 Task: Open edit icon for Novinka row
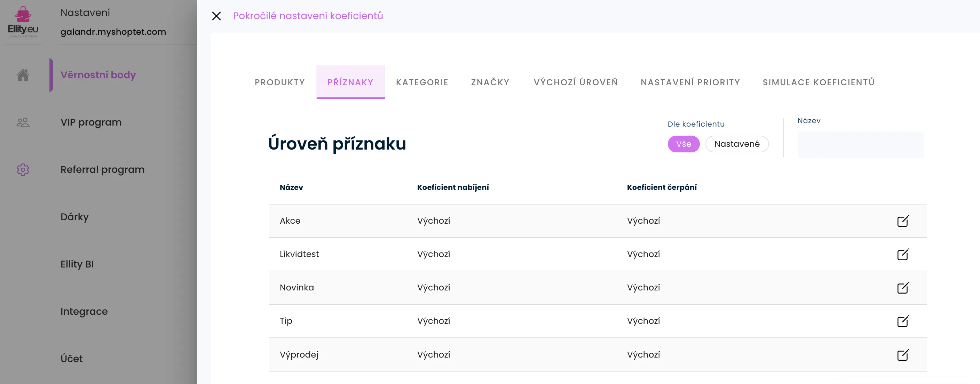(x=903, y=288)
